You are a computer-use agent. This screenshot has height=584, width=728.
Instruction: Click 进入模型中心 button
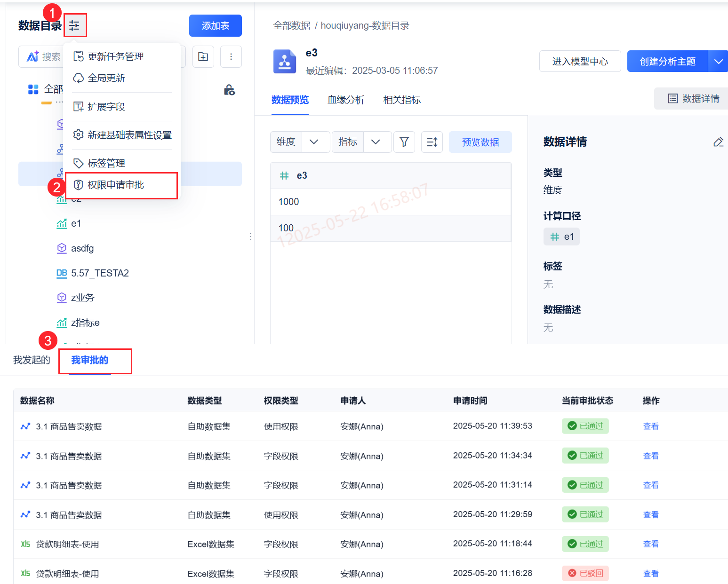pos(580,61)
